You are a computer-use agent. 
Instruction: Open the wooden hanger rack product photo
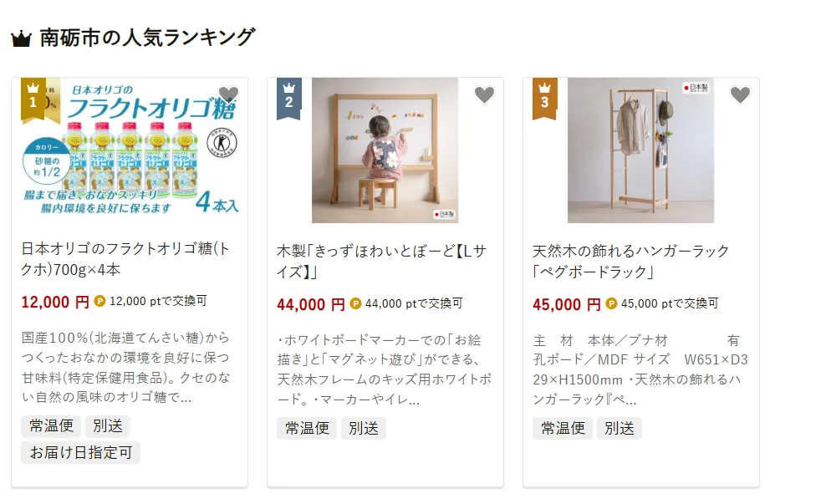(641, 150)
